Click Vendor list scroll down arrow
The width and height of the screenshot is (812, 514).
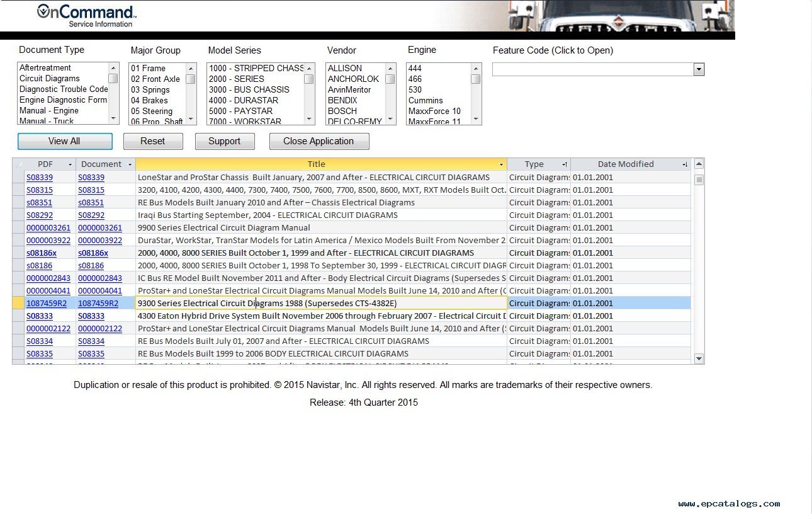pos(390,119)
